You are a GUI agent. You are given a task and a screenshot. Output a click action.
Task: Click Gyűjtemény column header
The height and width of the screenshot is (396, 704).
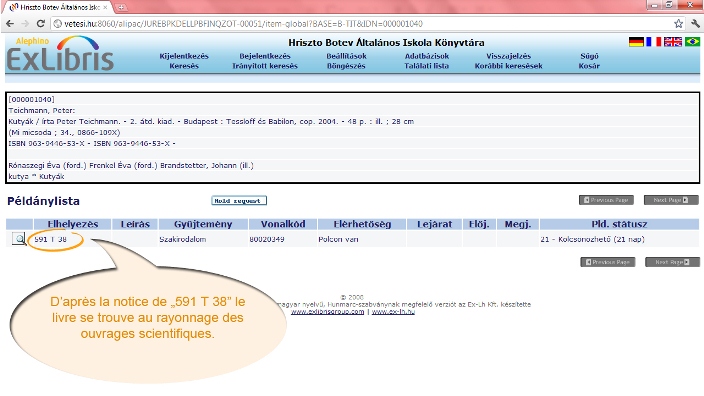pos(203,224)
